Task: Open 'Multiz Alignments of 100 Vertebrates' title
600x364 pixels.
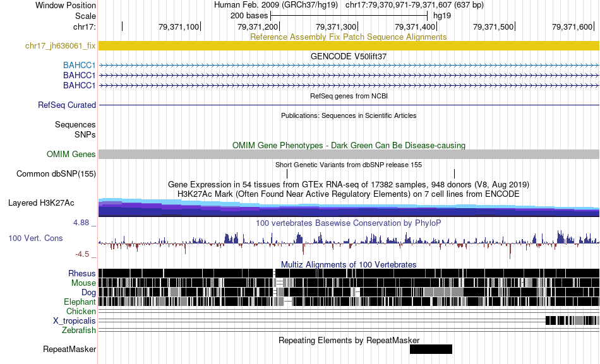Action: 349,264
